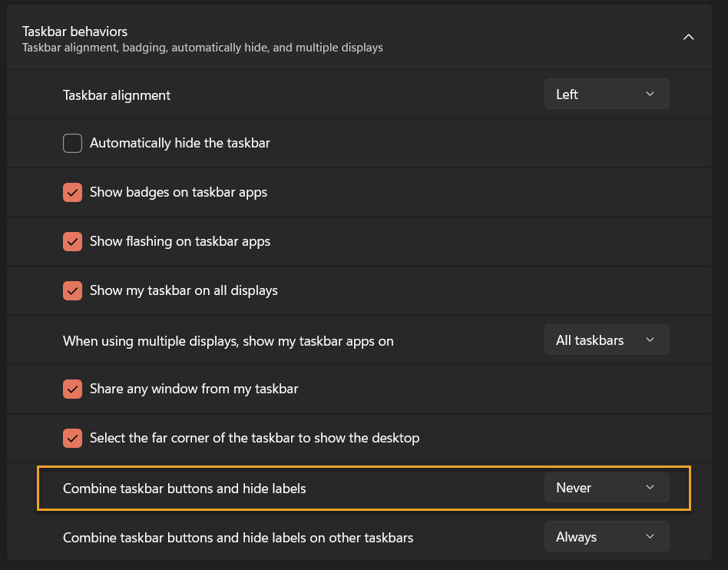Open the Taskbar alignment dropdown
Screen dimensions: 728x570
click(606, 94)
